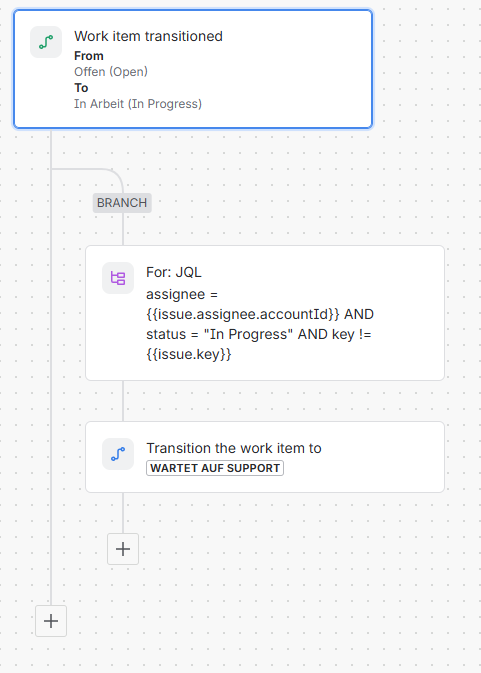Click the WARTET AUF SUPPORT status lozenge
The height and width of the screenshot is (673, 481).
pyautogui.click(x=215, y=468)
